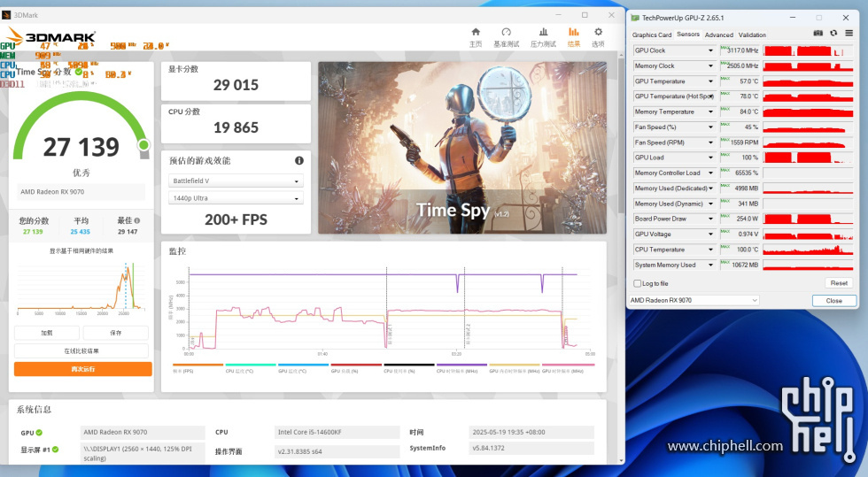Open AMD Radeon RX 9070 device selector in GPU-Z
The height and width of the screenshot is (477, 868).
[x=694, y=301]
